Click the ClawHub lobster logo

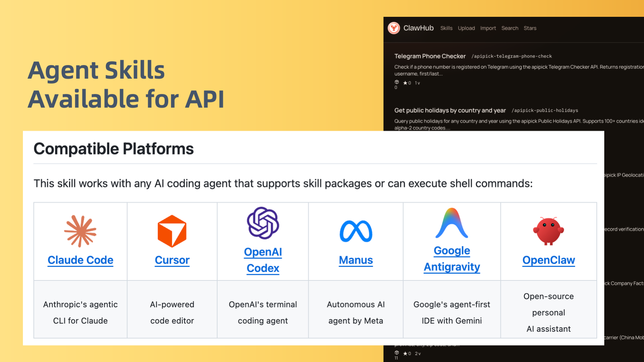click(x=394, y=28)
